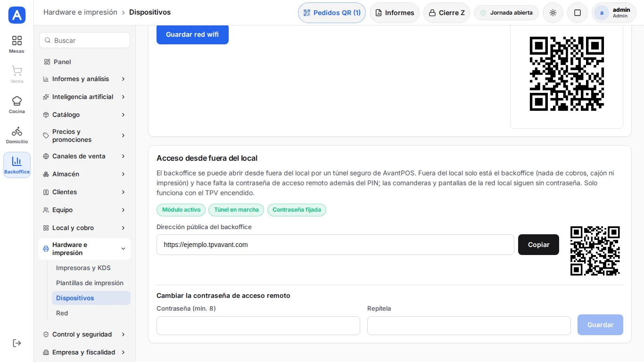This screenshot has height=362, width=644.
Task: Focus the Contraseña (mín. 8) field
Action: click(258, 326)
